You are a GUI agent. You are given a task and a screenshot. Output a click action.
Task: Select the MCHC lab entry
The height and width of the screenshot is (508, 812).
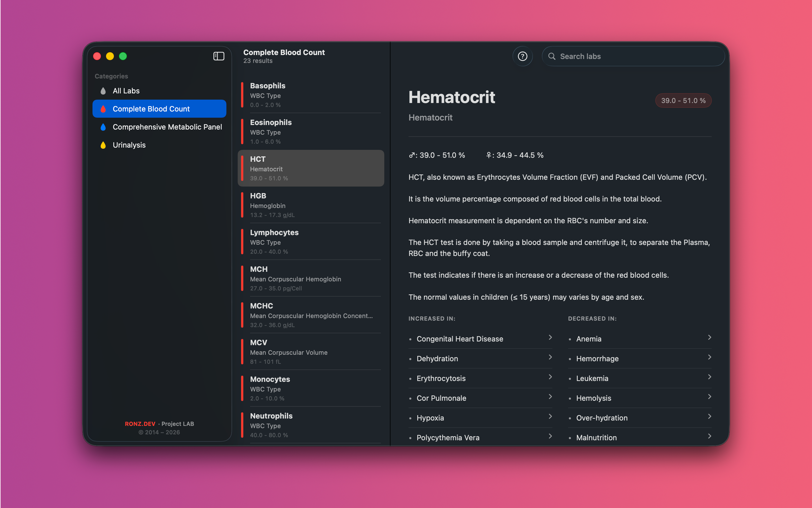pos(311,315)
